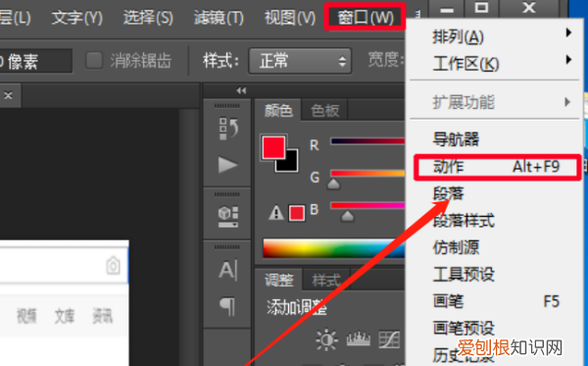Click the gamut warning triangle icon
Viewport: 588px width, 366px height.
point(276,213)
